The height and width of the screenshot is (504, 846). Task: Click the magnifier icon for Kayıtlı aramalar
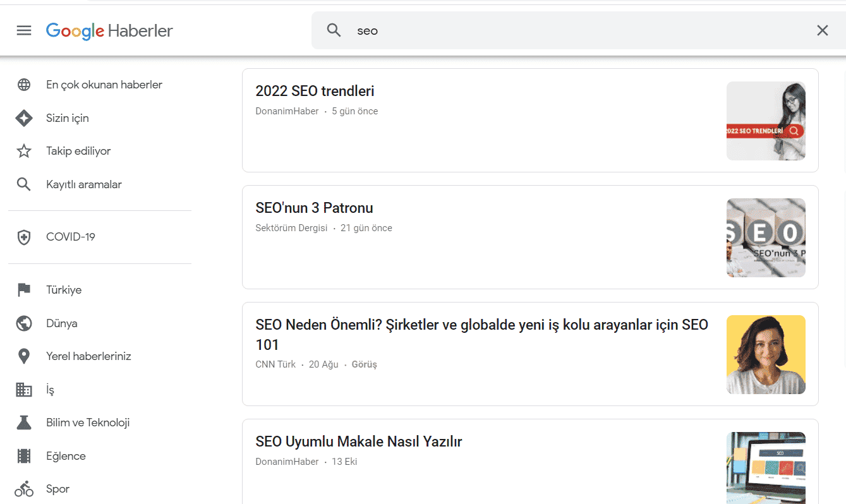click(x=24, y=184)
